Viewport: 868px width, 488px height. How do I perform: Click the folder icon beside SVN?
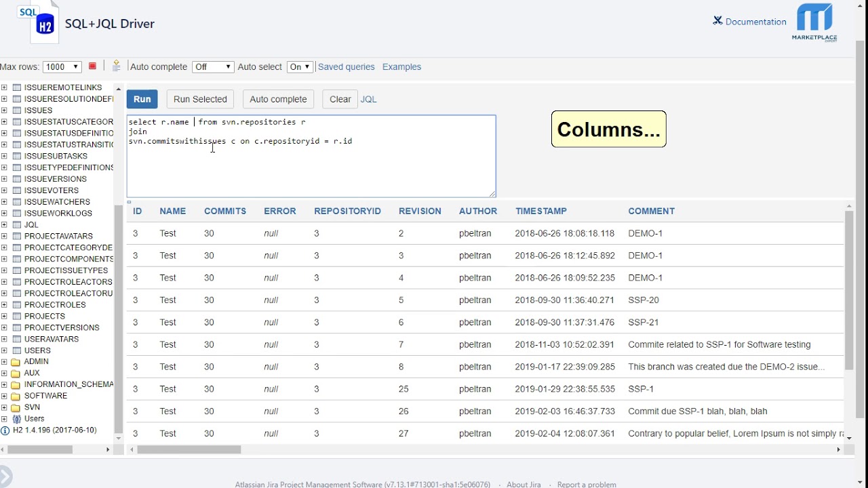[16, 407]
